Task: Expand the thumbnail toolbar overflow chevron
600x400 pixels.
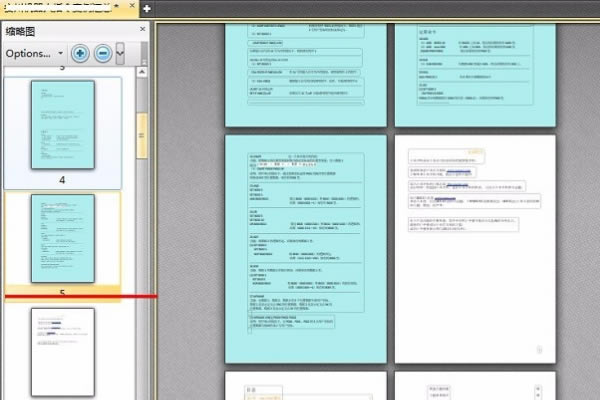Action: [120, 53]
